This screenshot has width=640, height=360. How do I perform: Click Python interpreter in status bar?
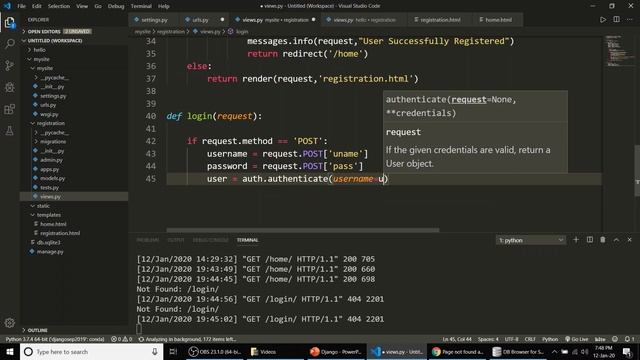point(55,339)
